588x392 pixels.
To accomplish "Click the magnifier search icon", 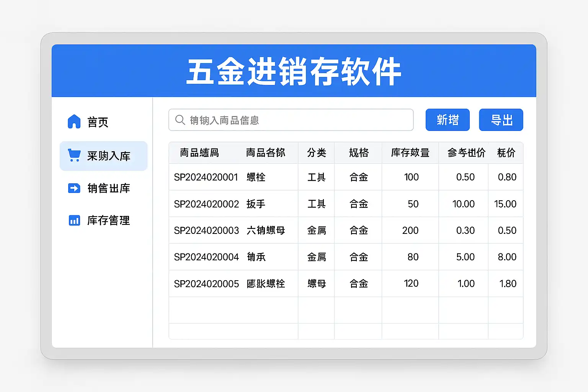I will 180,120.
